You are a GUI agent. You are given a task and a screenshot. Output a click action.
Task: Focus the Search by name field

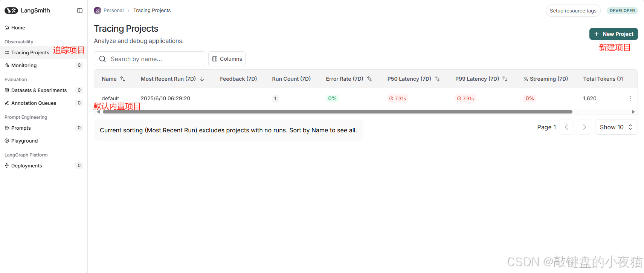coord(150,59)
